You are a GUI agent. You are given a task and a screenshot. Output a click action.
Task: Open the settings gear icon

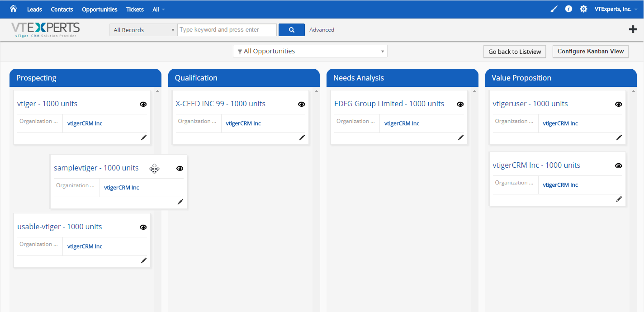[583, 9]
